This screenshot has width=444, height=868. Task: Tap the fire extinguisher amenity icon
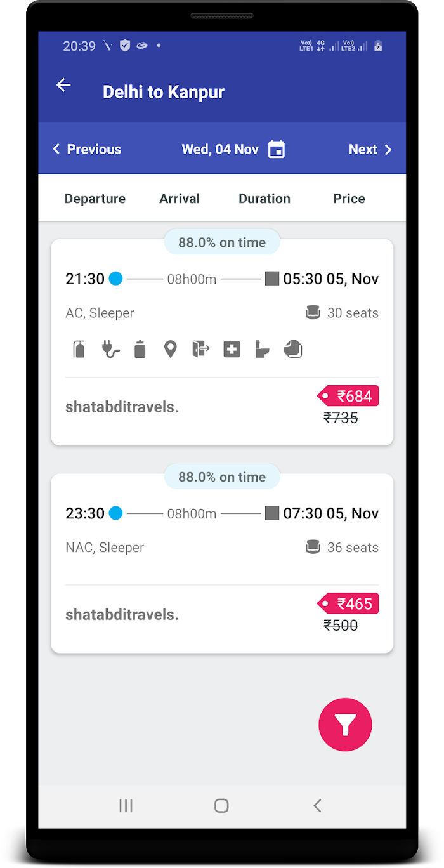point(79,349)
